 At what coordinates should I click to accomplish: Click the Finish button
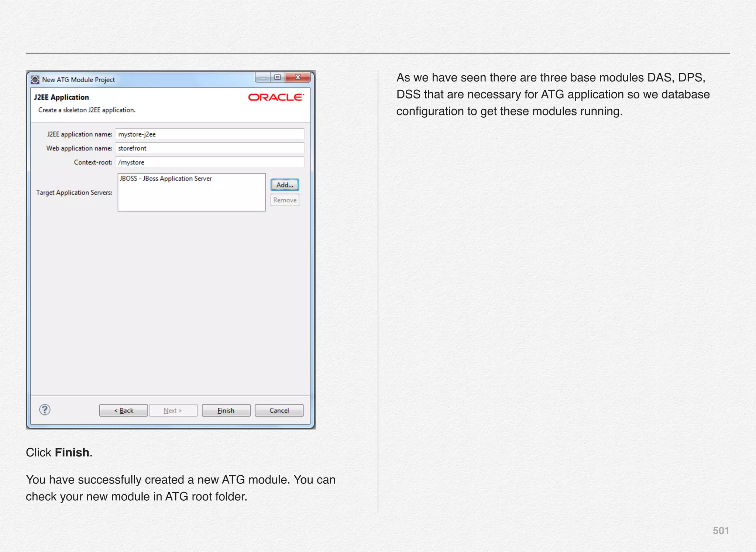point(226,410)
